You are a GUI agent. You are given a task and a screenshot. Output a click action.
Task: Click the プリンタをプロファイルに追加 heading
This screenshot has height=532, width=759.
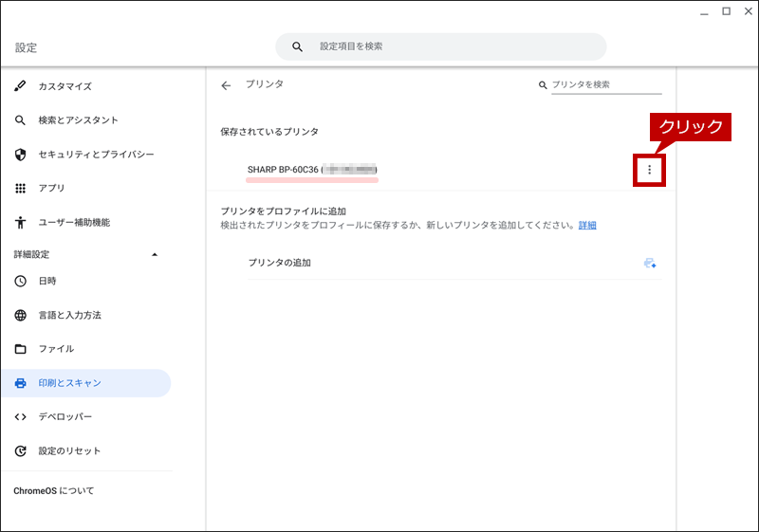point(283,211)
